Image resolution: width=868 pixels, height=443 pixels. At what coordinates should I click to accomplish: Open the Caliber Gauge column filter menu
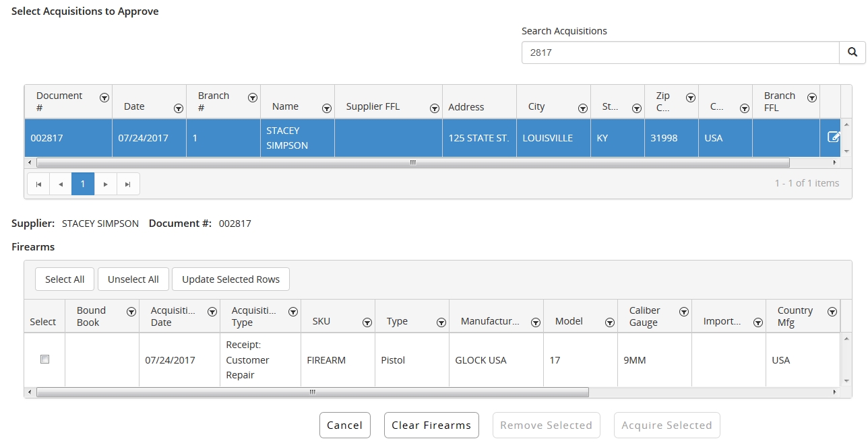pos(684,312)
